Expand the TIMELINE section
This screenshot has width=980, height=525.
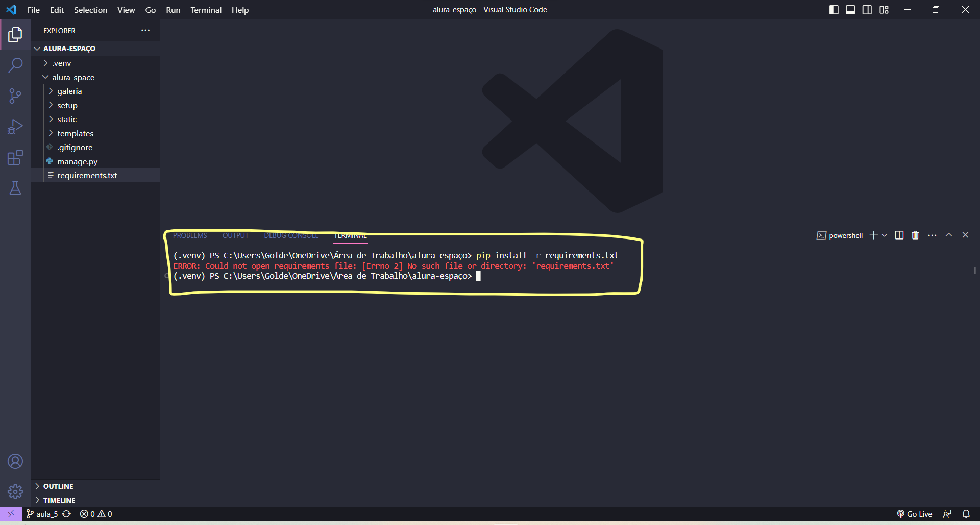[x=95, y=500]
